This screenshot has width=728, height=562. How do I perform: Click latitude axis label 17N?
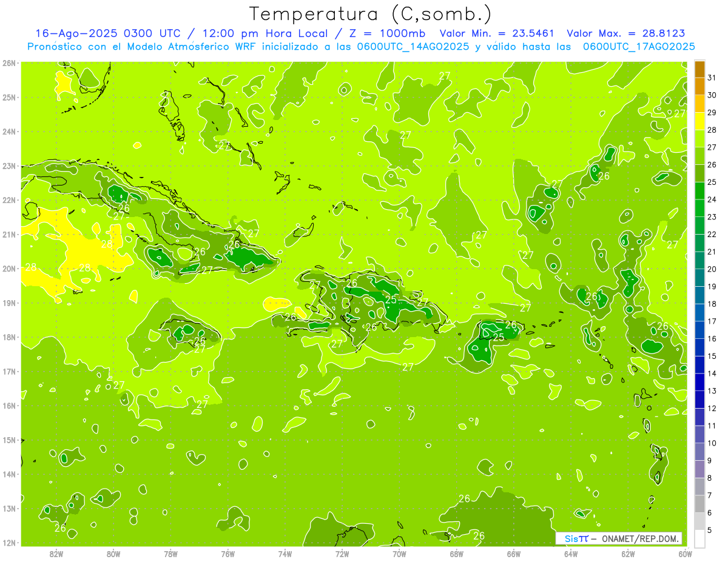[10, 372]
